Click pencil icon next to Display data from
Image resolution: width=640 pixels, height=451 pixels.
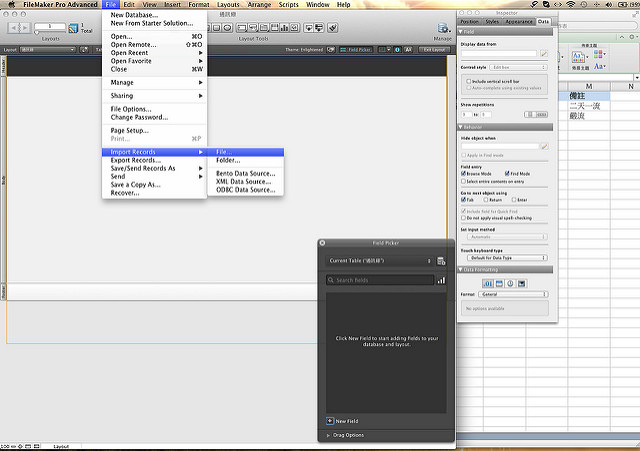[x=544, y=53]
